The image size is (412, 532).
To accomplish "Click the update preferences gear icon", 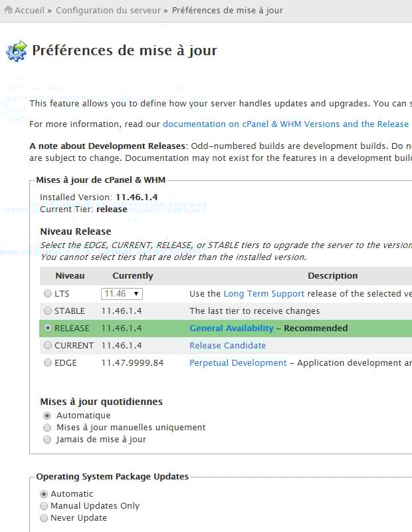I will 16,51.
